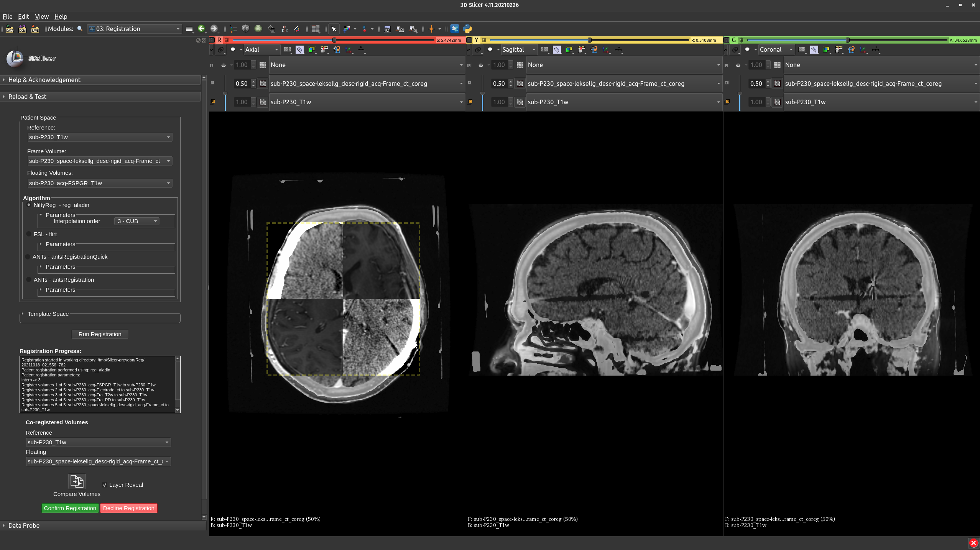
Task: Open Interpolation order dropdown showing 3 - CUB
Action: [x=136, y=221]
